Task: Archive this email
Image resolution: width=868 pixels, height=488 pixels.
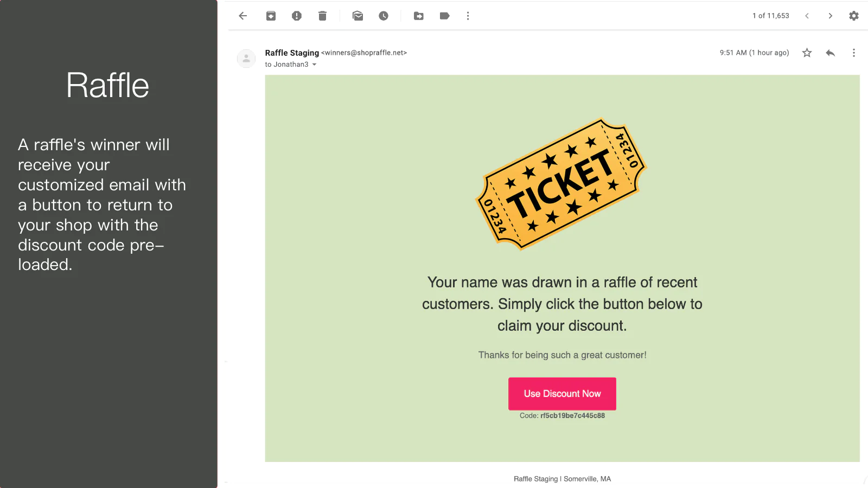Action: 271,16
